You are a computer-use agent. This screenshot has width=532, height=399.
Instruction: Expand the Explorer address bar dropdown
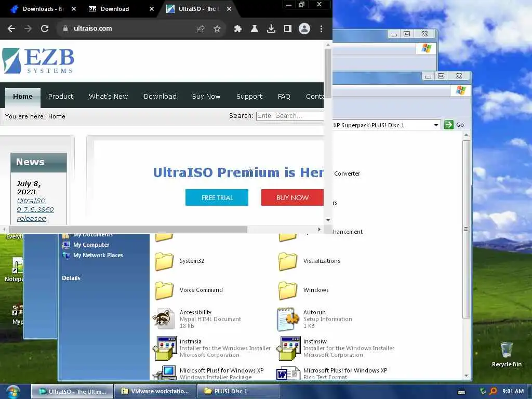436,125
